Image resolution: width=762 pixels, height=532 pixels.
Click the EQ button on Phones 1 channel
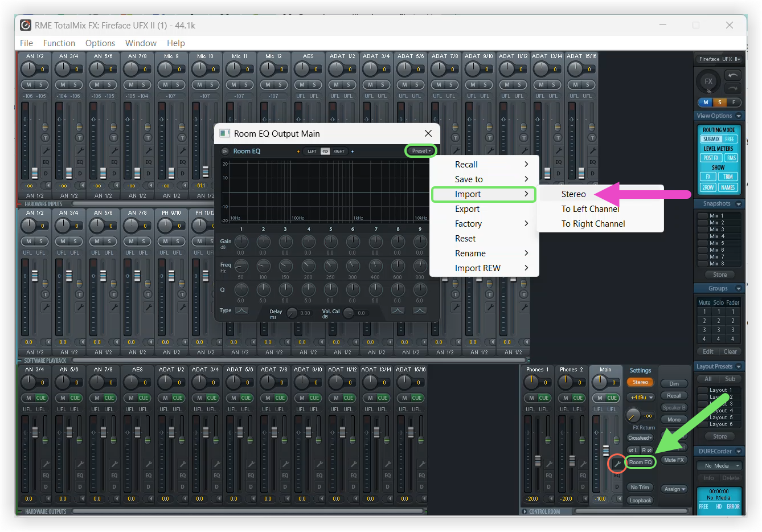[x=549, y=475]
